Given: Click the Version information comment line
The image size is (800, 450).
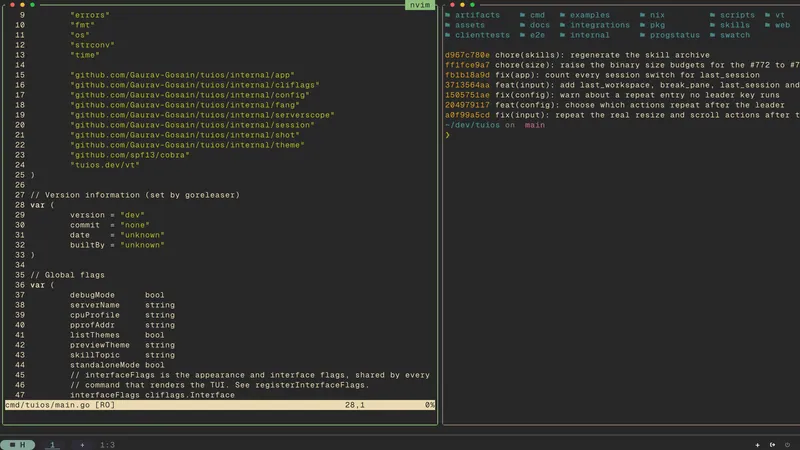Looking at the screenshot, I should tap(135, 195).
